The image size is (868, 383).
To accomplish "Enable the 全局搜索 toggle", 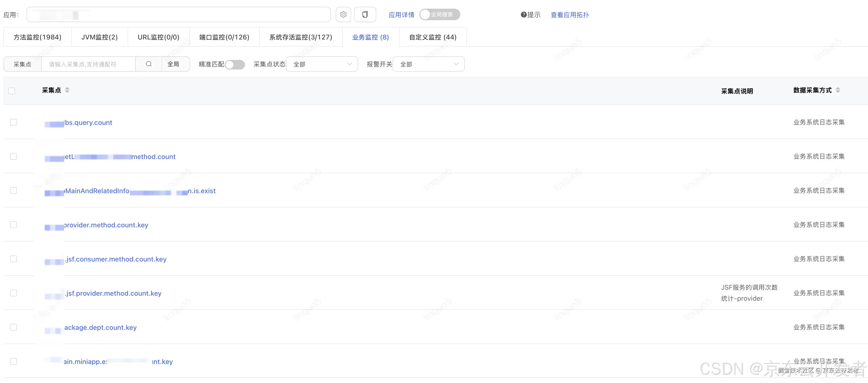I will click(426, 14).
